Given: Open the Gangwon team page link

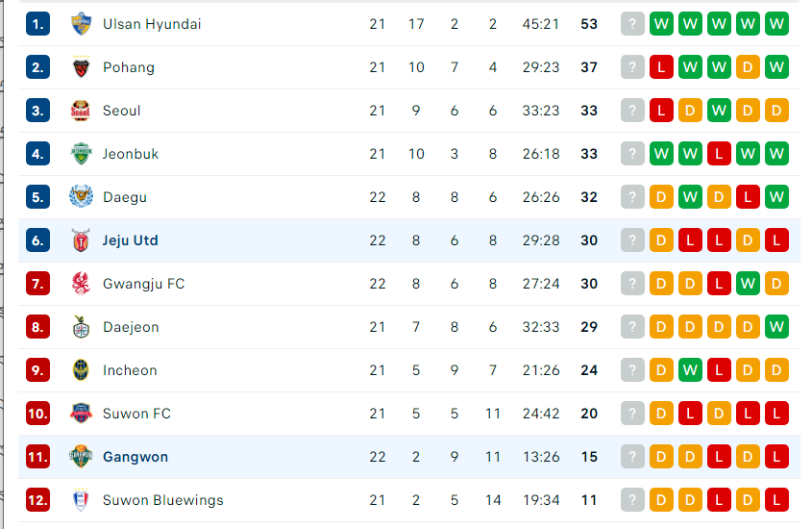Looking at the screenshot, I should click(x=135, y=457).
